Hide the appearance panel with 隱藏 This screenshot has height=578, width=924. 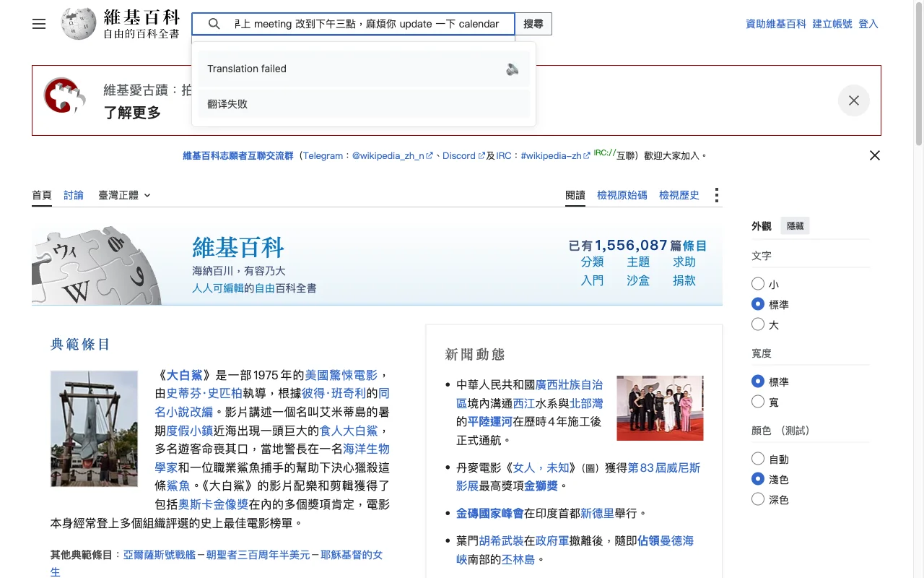pyautogui.click(x=795, y=226)
